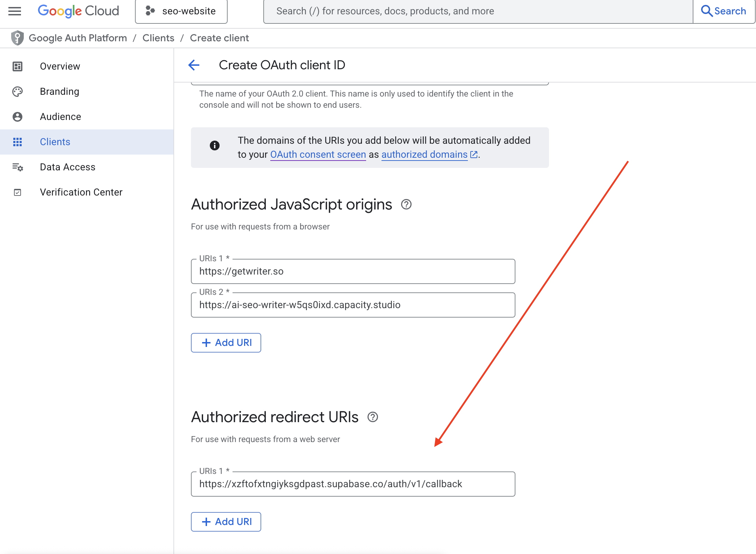Select the Clients sidebar item
This screenshot has width=756, height=554.
tap(87, 142)
